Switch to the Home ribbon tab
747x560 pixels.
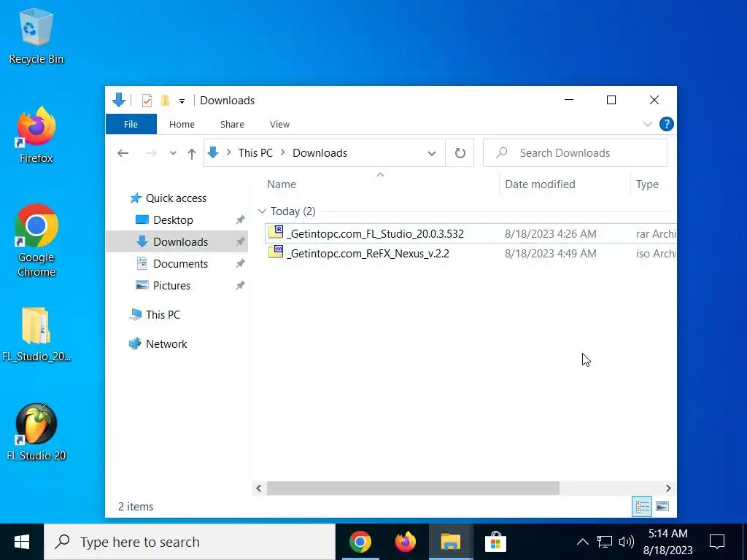coord(182,124)
